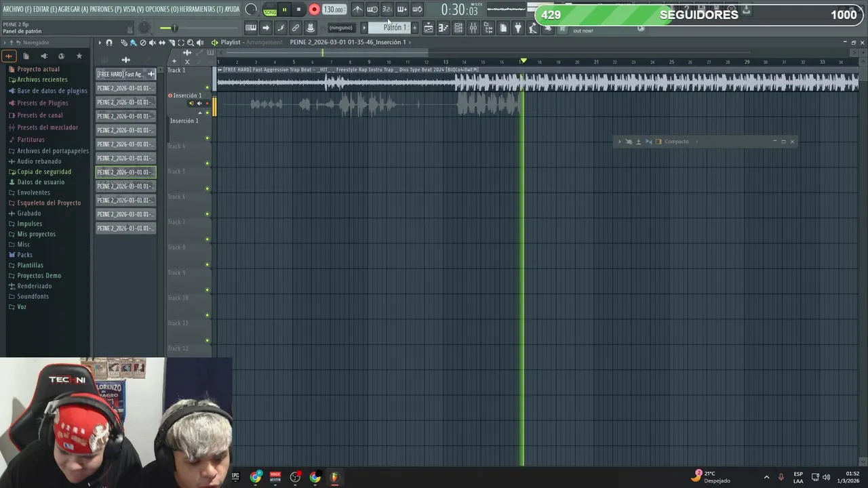The height and width of the screenshot is (488, 868).
Task: Expand Copia de seguridad folder
Action: pyautogui.click(x=44, y=172)
